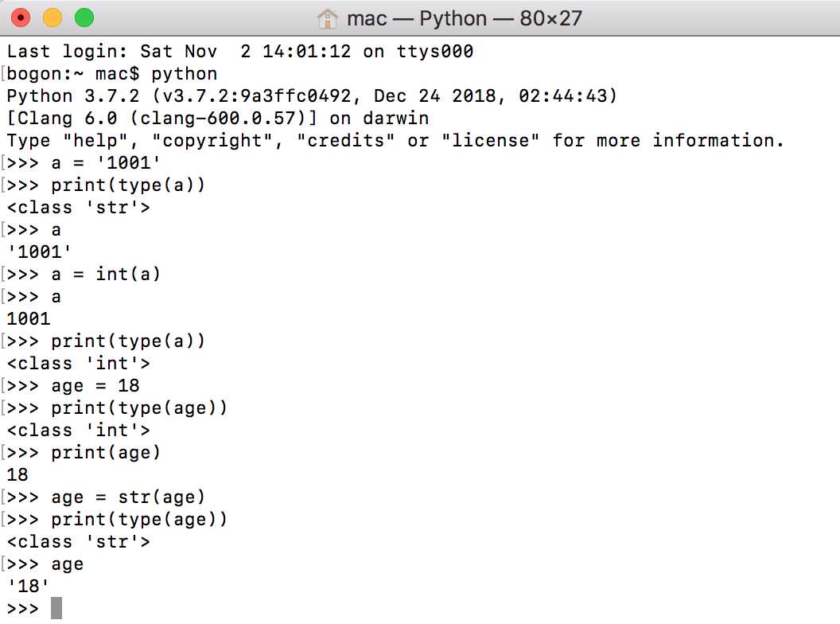This screenshot has width=840, height=624.
Task: Click the Python 3.7.2 version line
Action: [312, 96]
